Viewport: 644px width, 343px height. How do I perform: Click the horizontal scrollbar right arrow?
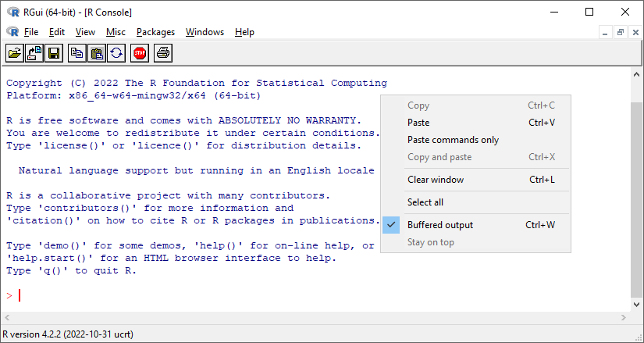(624, 317)
